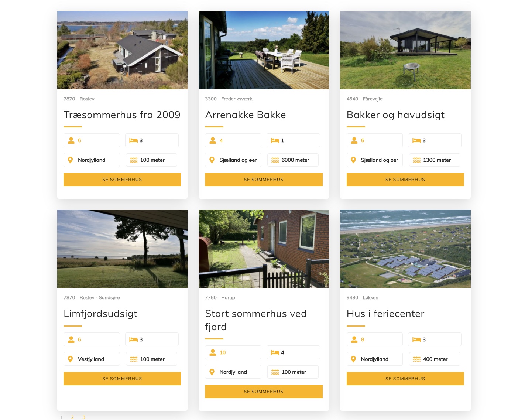The image size is (518, 420).
Task: Click the Bakker og havudsigt house photo
Action: [x=405, y=50]
